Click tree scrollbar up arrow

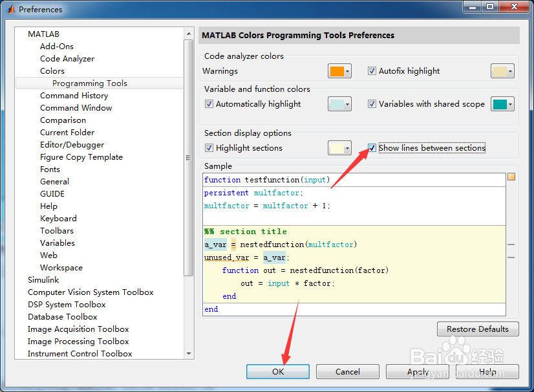[x=189, y=34]
